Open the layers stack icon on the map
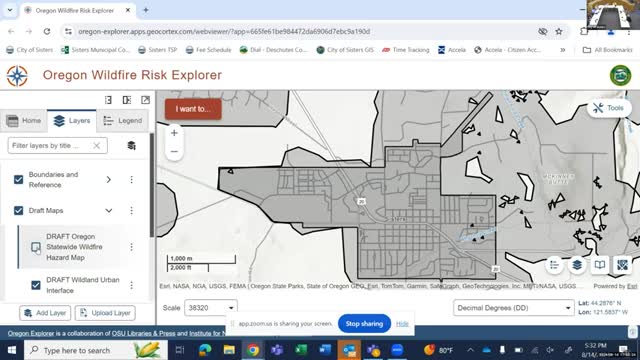 [577, 265]
